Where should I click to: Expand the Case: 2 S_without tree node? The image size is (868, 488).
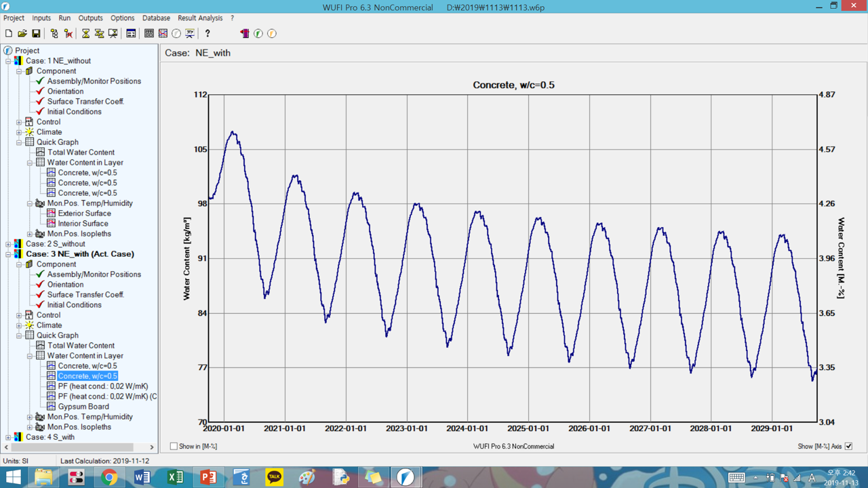pyautogui.click(x=8, y=244)
